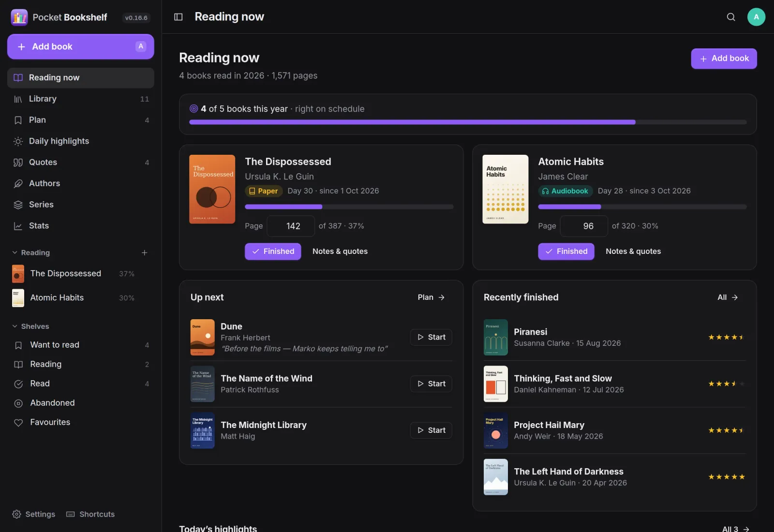Click the Paper format badge
The height and width of the screenshot is (532, 774).
point(264,191)
